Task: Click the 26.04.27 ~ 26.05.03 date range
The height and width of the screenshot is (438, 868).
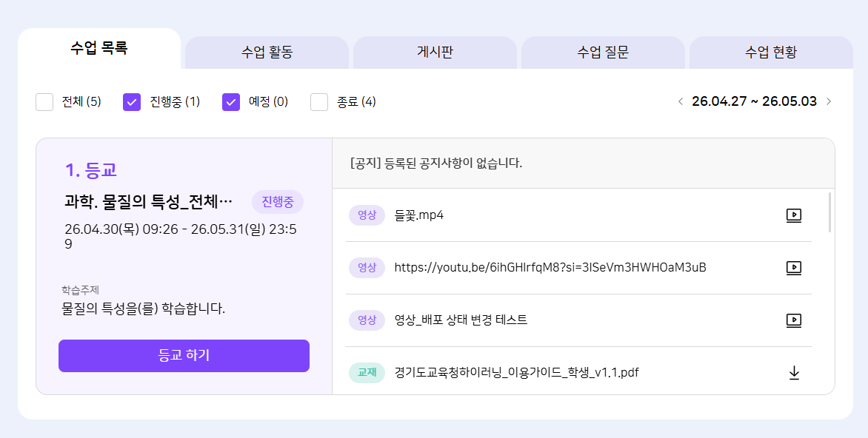Action: [754, 101]
